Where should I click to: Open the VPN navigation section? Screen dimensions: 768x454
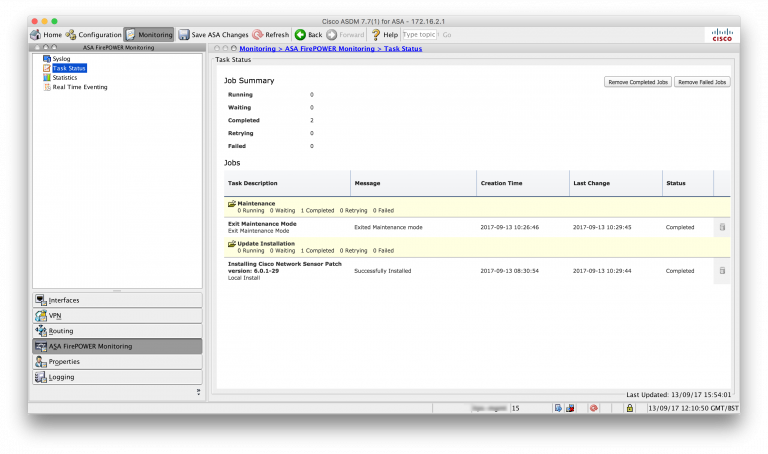pos(118,315)
